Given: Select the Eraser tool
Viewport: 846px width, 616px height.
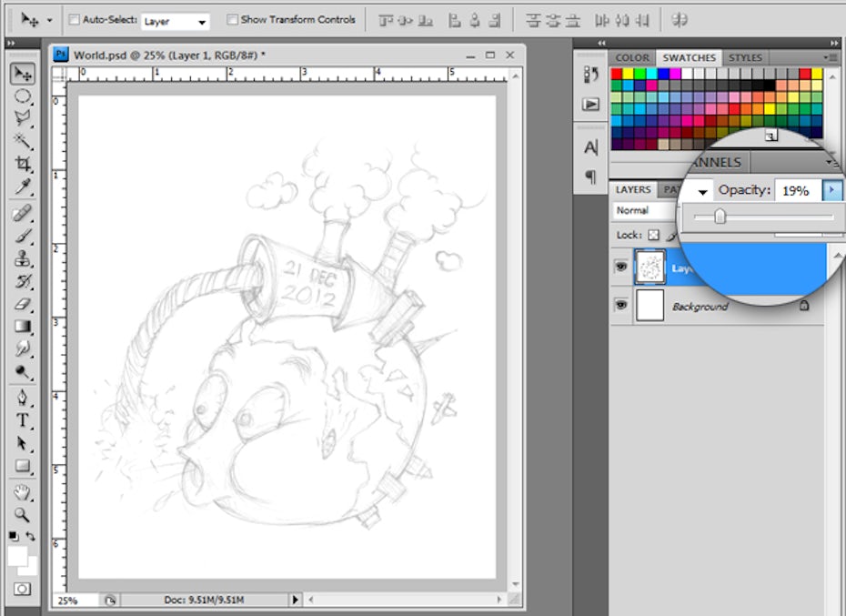Looking at the screenshot, I should point(23,304).
